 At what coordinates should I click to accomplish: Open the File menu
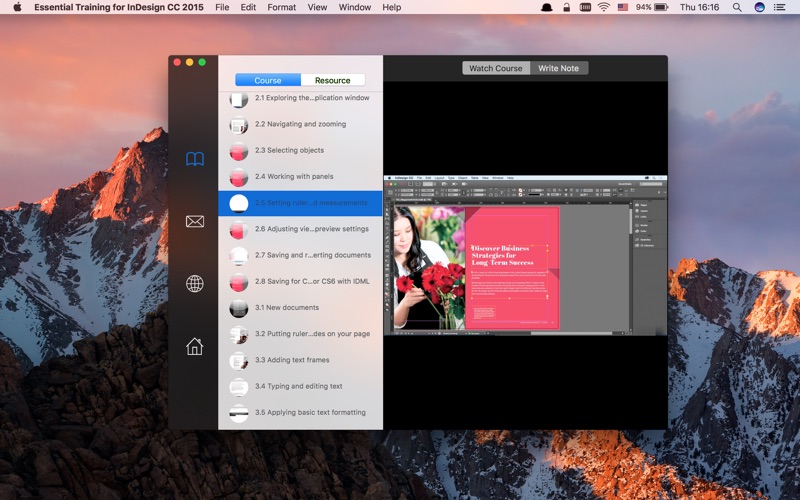(222, 7)
